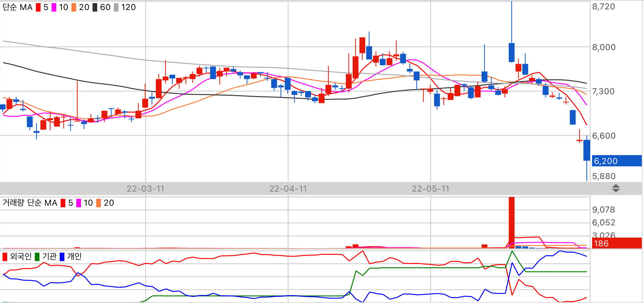
Task: Click the 개인 investor legend label
Action: [x=74, y=257]
